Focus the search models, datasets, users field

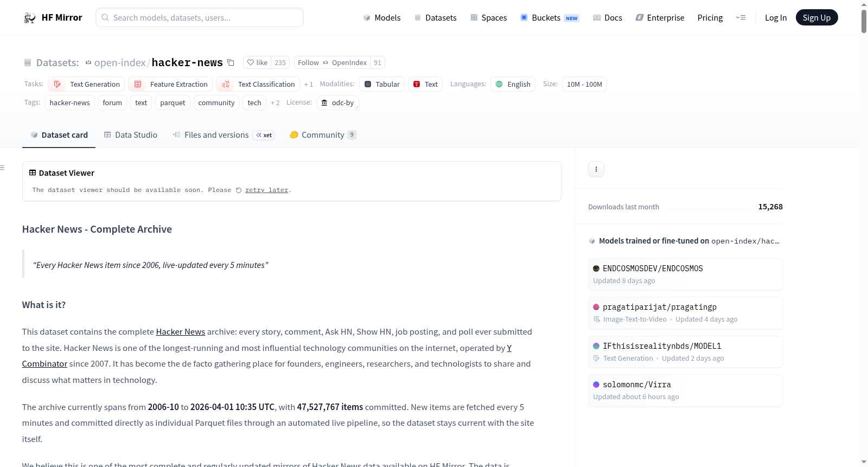pos(200,17)
